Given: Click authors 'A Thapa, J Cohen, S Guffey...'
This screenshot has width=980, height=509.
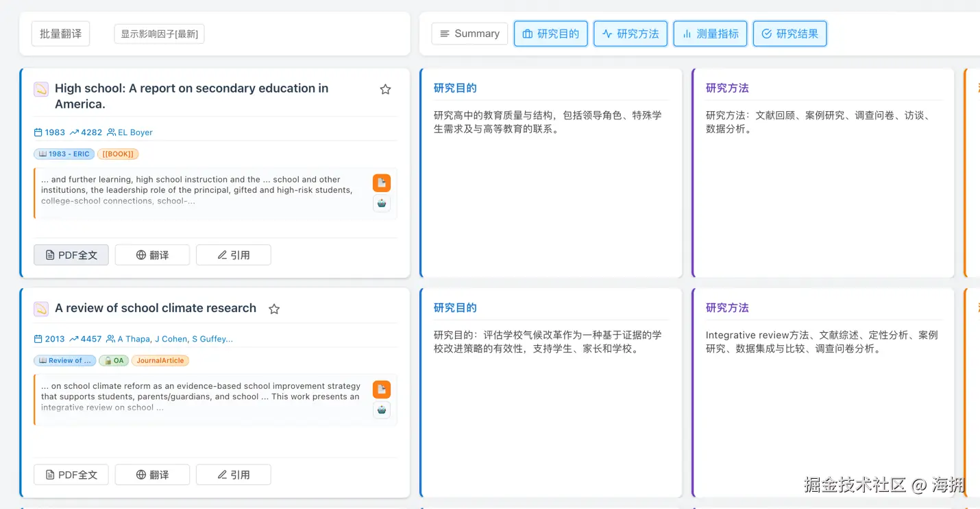Looking at the screenshot, I should 175,339.
